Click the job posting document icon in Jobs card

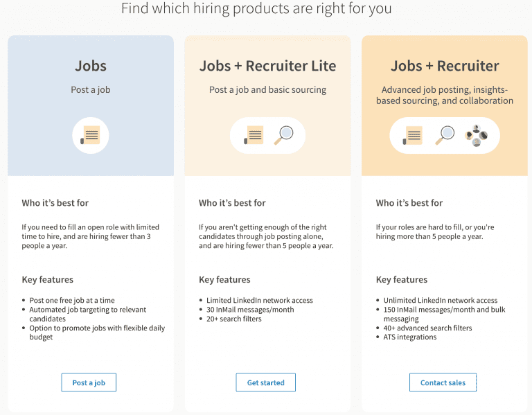pos(91,135)
